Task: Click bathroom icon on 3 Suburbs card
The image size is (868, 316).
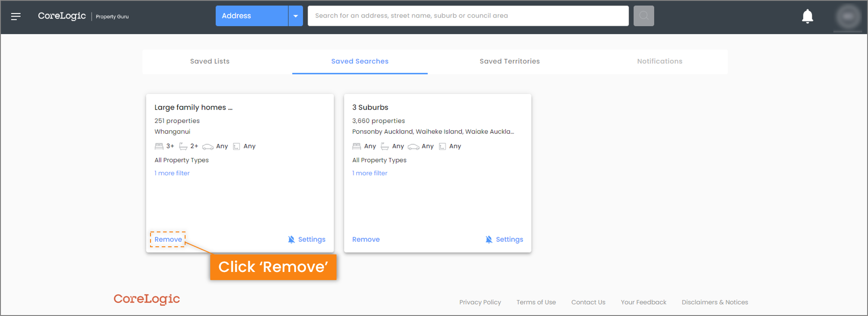Action: pos(385,146)
